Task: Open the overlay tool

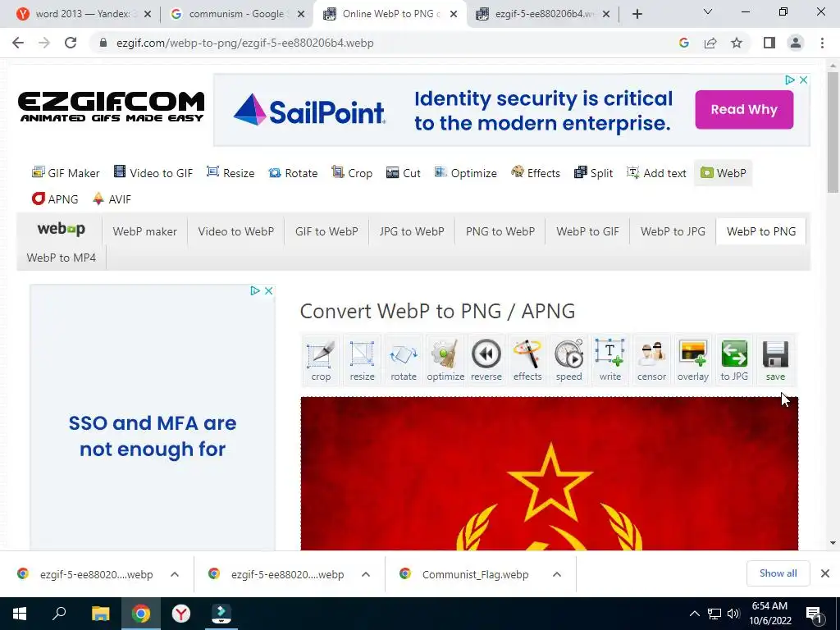Action: (x=692, y=359)
